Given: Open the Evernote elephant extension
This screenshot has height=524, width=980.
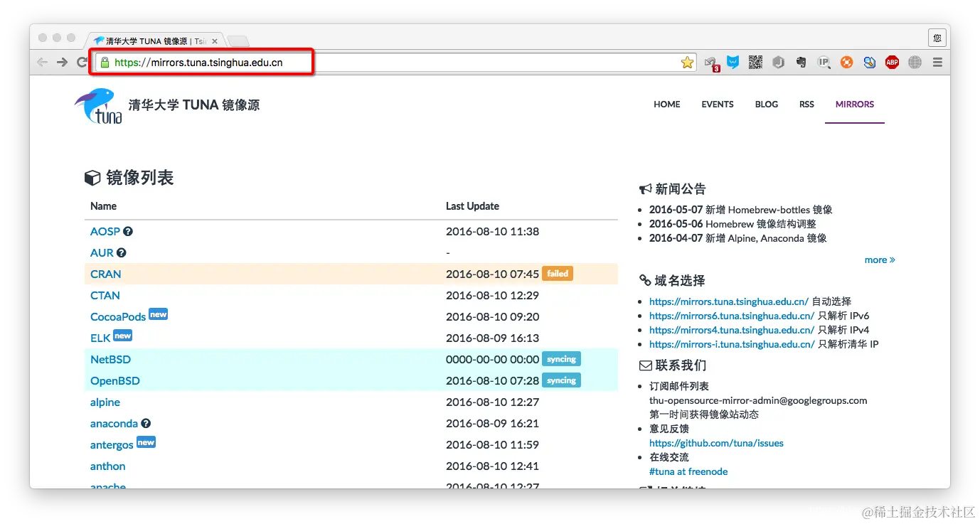Looking at the screenshot, I should point(801,63).
